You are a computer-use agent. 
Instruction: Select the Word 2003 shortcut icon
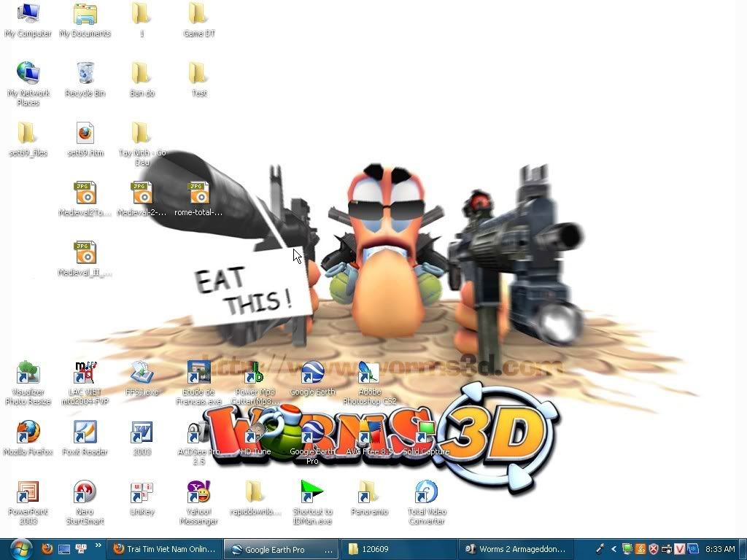point(142,438)
